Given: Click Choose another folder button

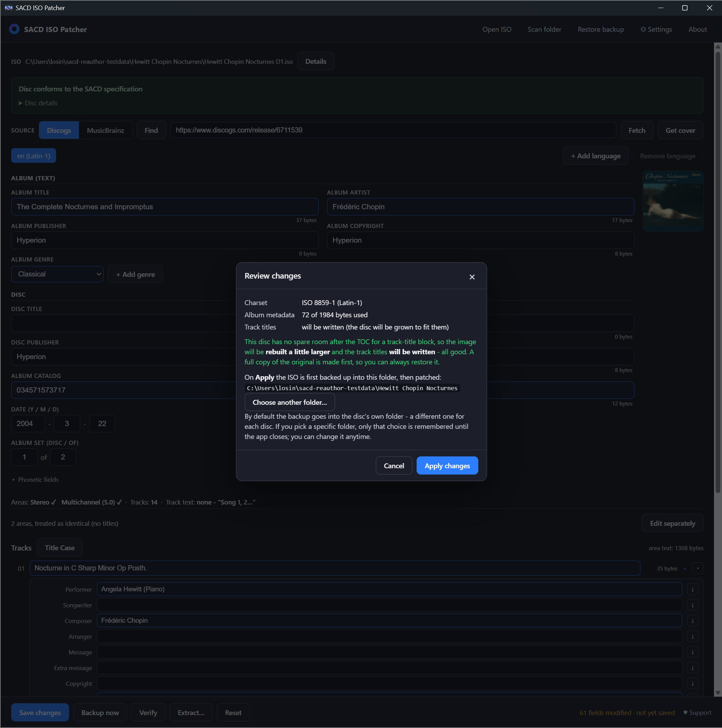Looking at the screenshot, I should (x=289, y=402).
